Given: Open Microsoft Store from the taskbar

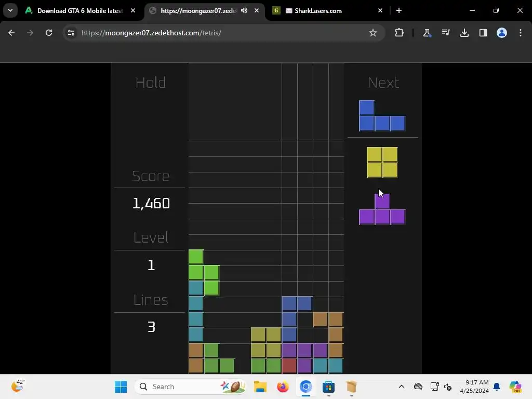Looking at the screenshot, I should [328, 387].
